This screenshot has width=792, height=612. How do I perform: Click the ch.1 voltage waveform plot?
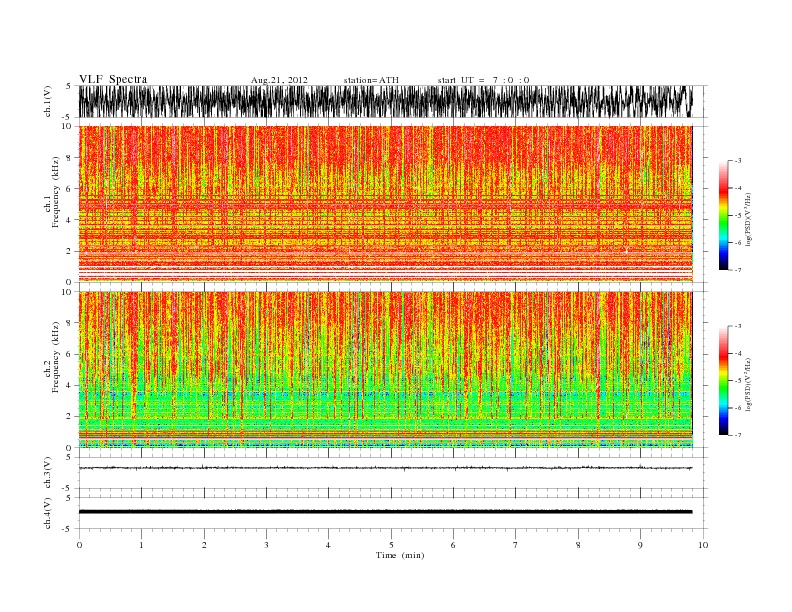tap(386, 101)
